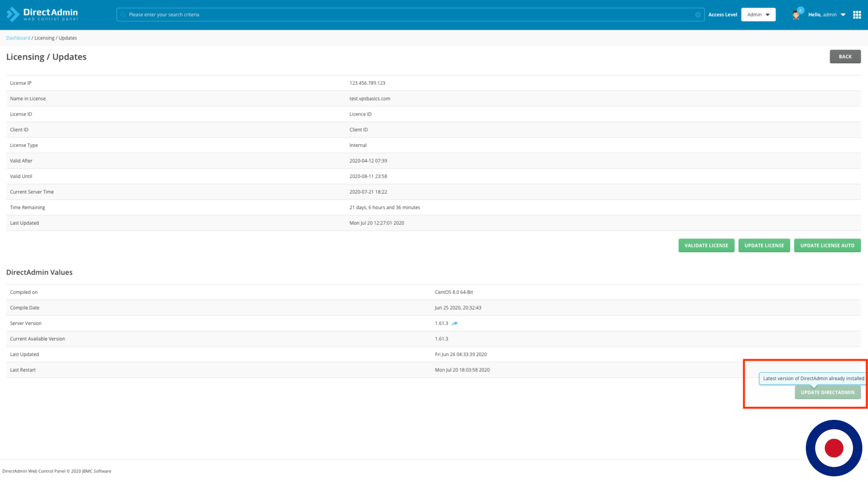
Task: Select the Licensing / Updates page heading
Action: [46, 57]
